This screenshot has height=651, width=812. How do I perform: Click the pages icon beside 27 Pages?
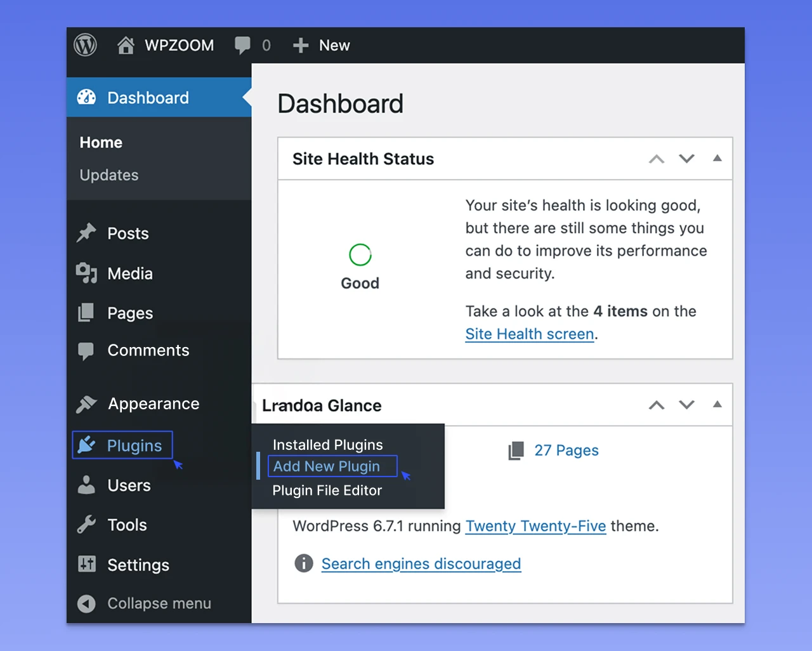[516, 450]
